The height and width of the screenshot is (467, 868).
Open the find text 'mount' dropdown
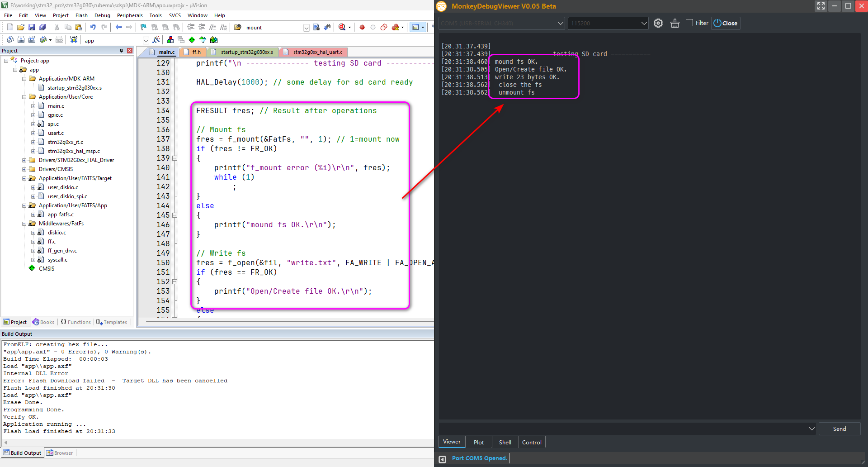306,28
